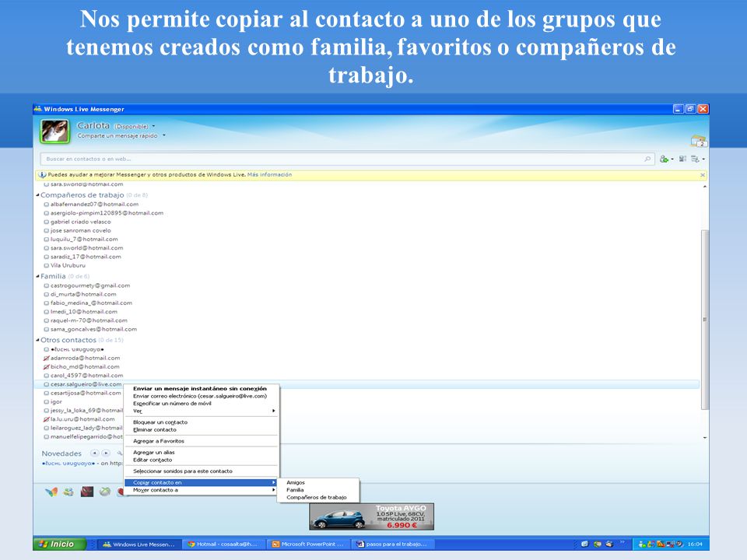The image size is (747, 560).
Task: Open the Carlota status dropdown arrow
Action: tap(153, 127)
